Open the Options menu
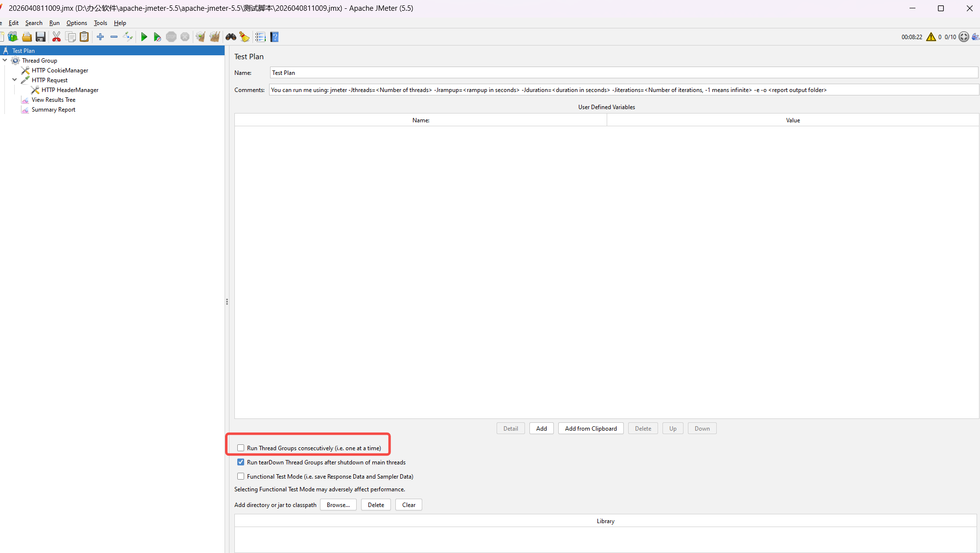 click(76, 23)
